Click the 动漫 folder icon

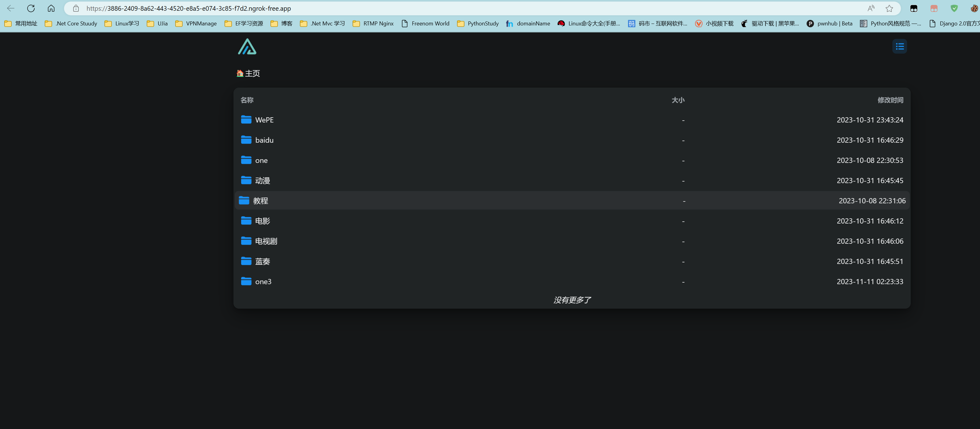click(246, 180)
